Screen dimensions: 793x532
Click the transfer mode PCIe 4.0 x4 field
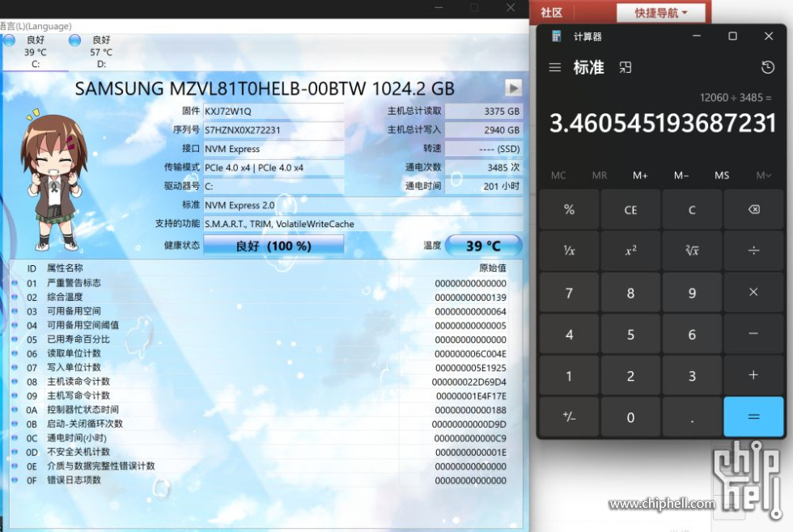[x=274, y=167]
